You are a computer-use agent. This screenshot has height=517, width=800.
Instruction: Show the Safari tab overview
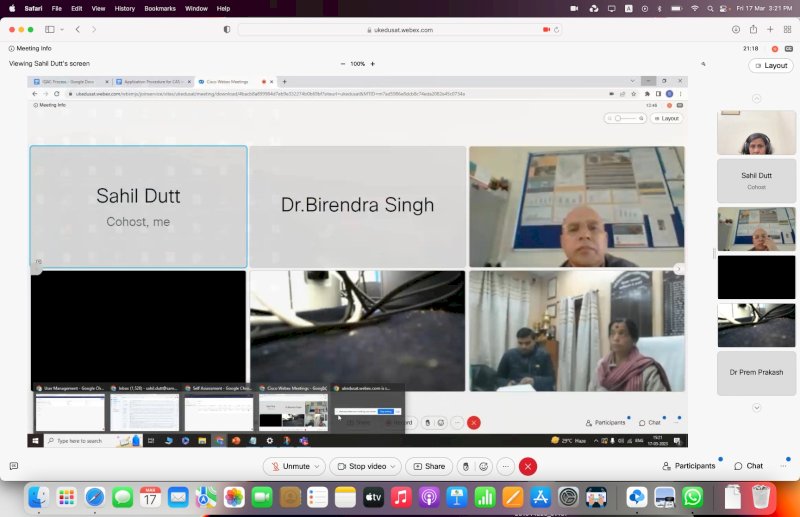[x=787, y=30]
